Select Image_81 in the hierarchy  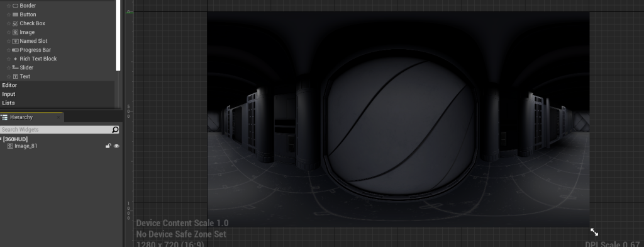[26, 146]
